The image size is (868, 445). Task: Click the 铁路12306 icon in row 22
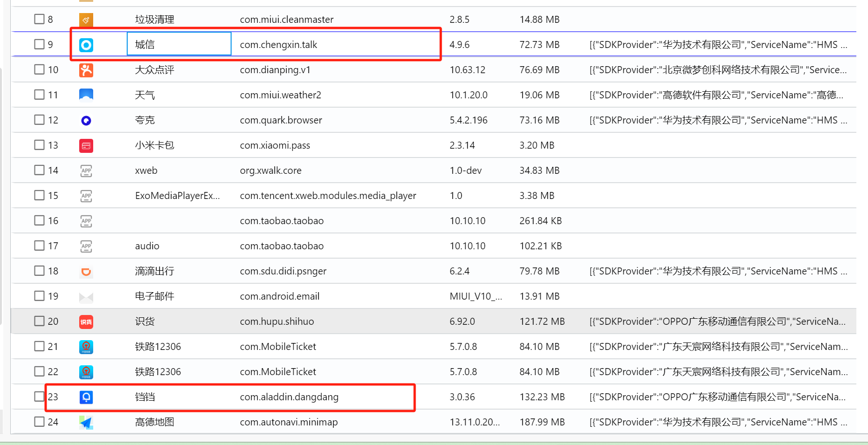point(86,372)
